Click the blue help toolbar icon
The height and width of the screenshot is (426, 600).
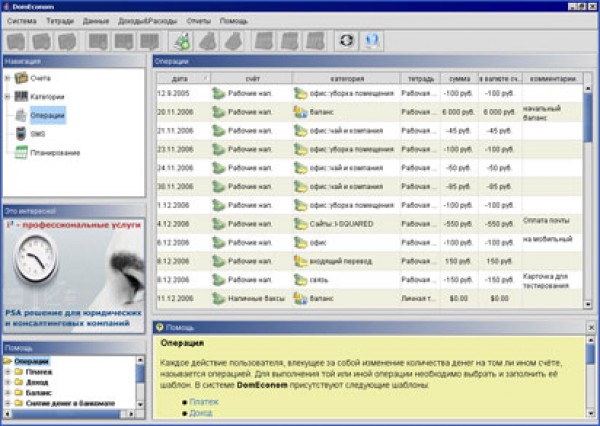click(x=373, y=41)
